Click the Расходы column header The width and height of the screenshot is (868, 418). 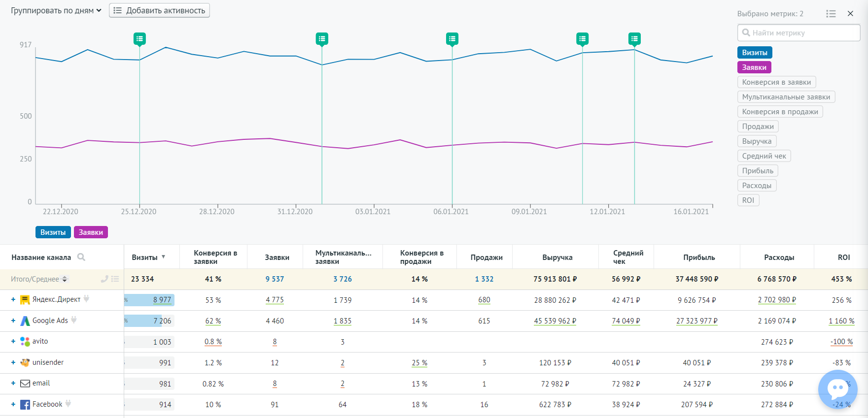tap(779, 257)
